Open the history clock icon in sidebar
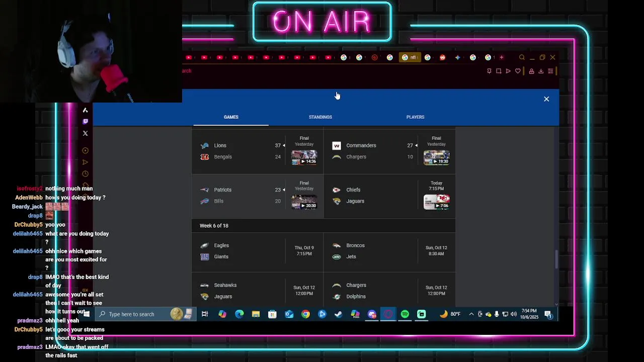The width and height of the screenshot is (644, 362). tap(85, 174)
